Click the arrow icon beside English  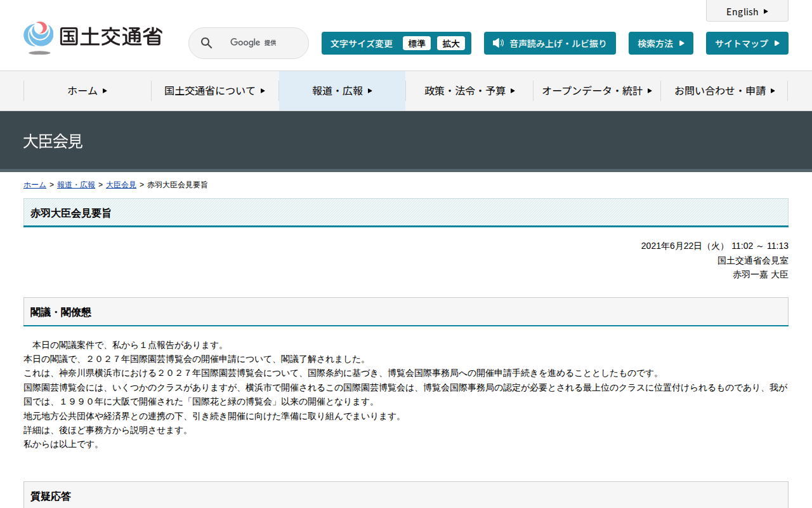coord(766,11)
